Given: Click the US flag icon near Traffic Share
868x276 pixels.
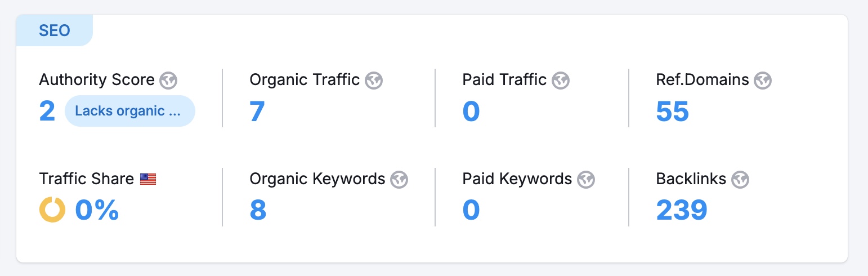Looking at the screenshot, I should point(148,180).
